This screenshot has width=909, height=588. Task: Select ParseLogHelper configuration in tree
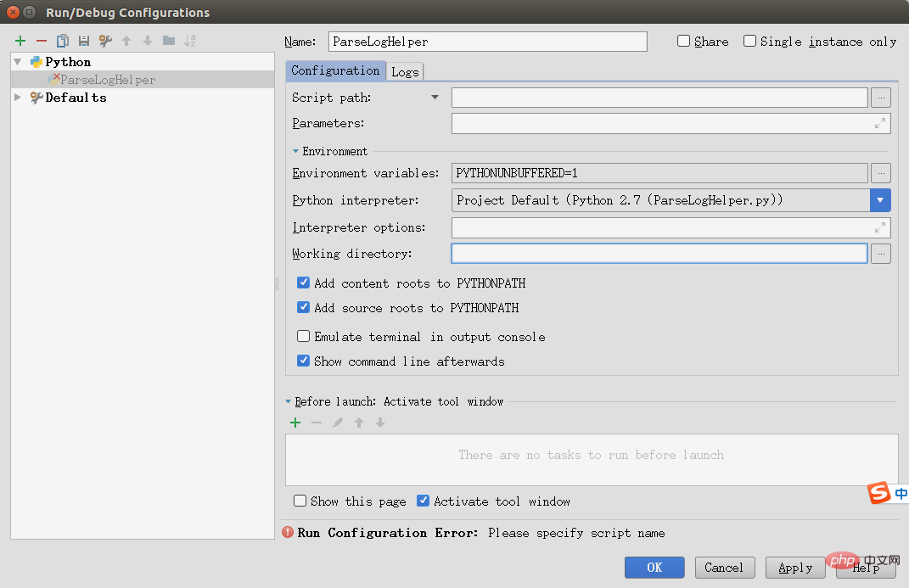click(x=143, y=80)
